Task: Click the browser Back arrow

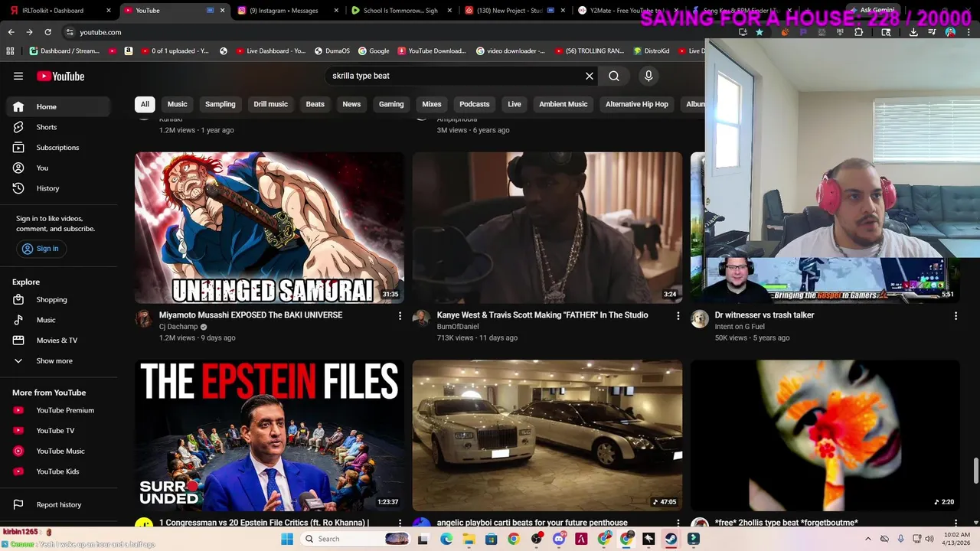Action: 11,32
